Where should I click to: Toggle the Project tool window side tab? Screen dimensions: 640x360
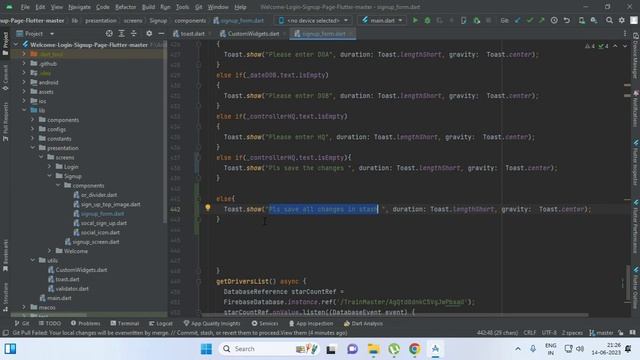tap(5, 44)
